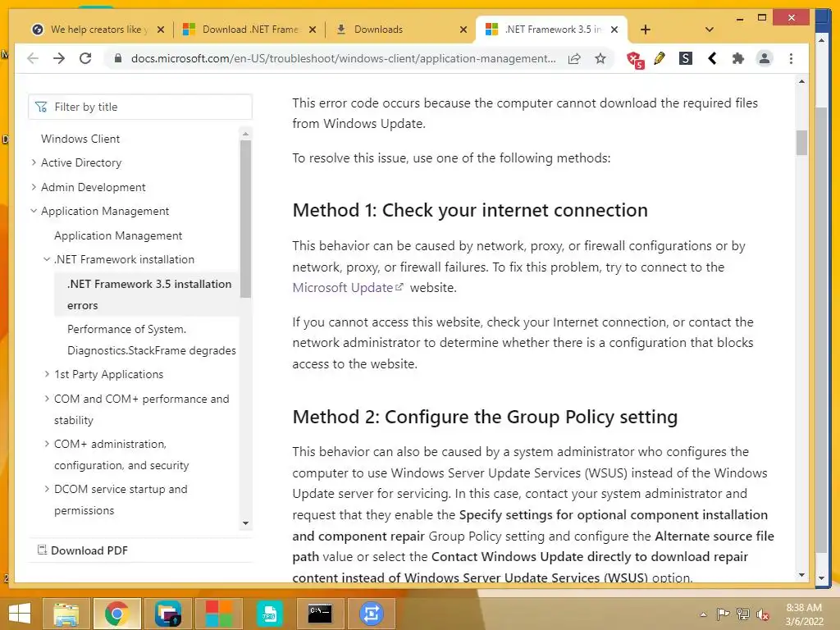Screen dimensions: 840x630
Task: Click the share page icon in address bar
Action: [574, 58]
